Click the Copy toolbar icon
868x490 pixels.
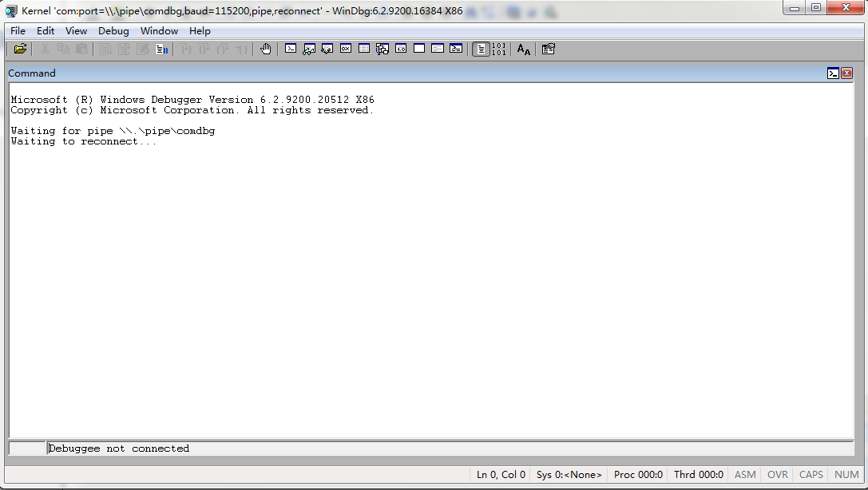[x=63, y=49]
